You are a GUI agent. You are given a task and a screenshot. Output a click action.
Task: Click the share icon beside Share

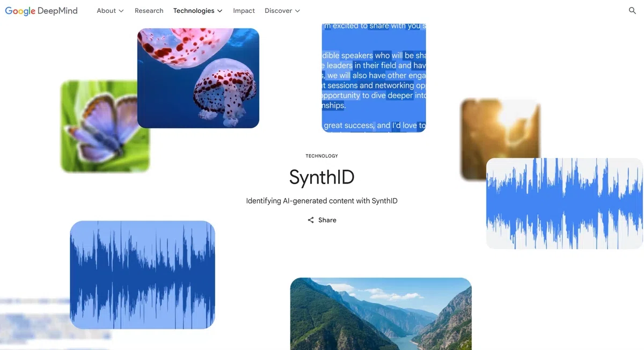click(311, 220)
